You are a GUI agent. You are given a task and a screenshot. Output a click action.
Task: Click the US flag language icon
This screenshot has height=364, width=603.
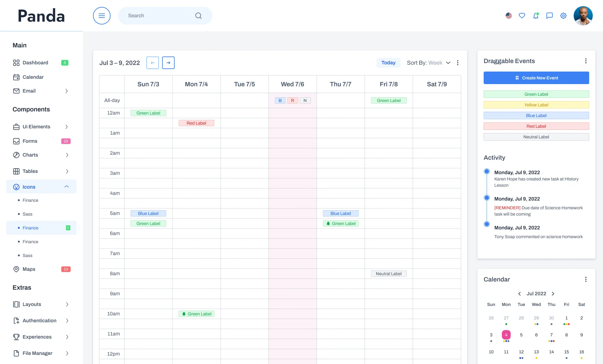509,16
